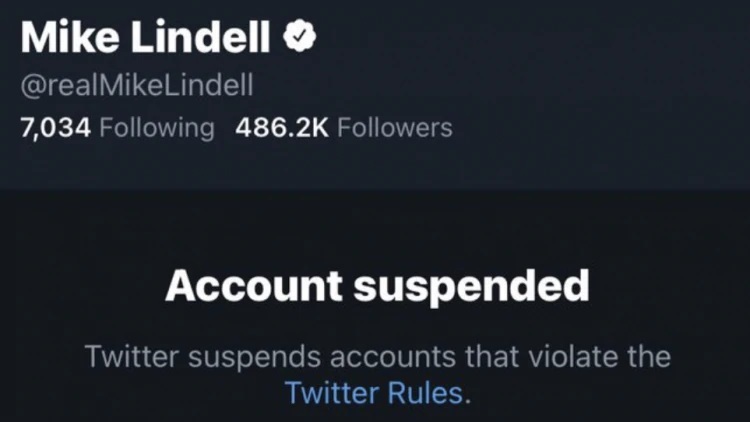Click the word suspended in the heading
Viewport: 750px width, 422px height.
(x=472, y=287)
